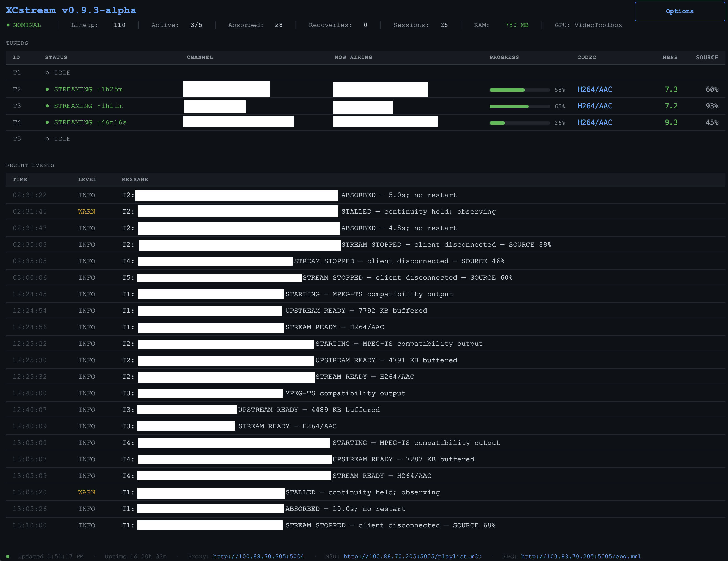The image size is (728, 561).
Task: Click the message UPSTREAM READY — 4791 KB buffered
Action: (386, 360)
